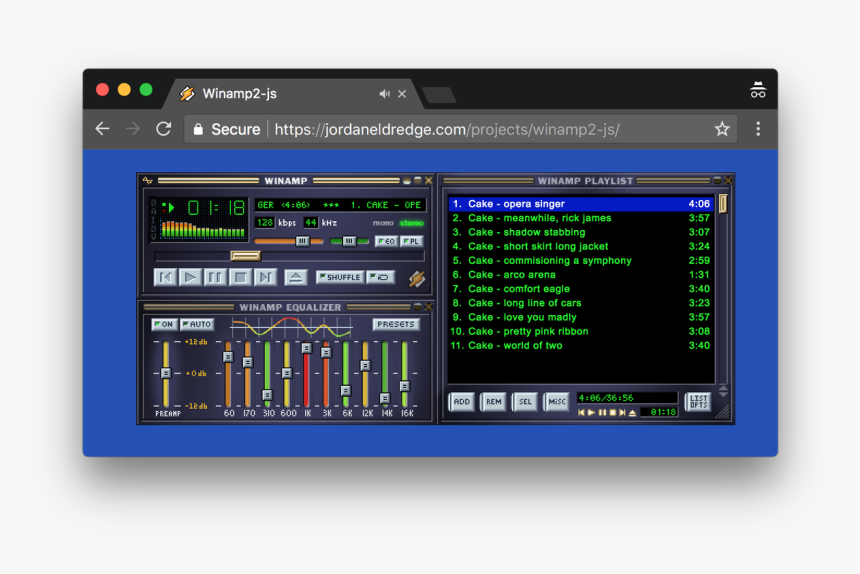The width and height of the screenshot is (860, 574).
Task: Select track 'Cake - arco arena'
Action: pyautogui.click(x=581, y=275)
